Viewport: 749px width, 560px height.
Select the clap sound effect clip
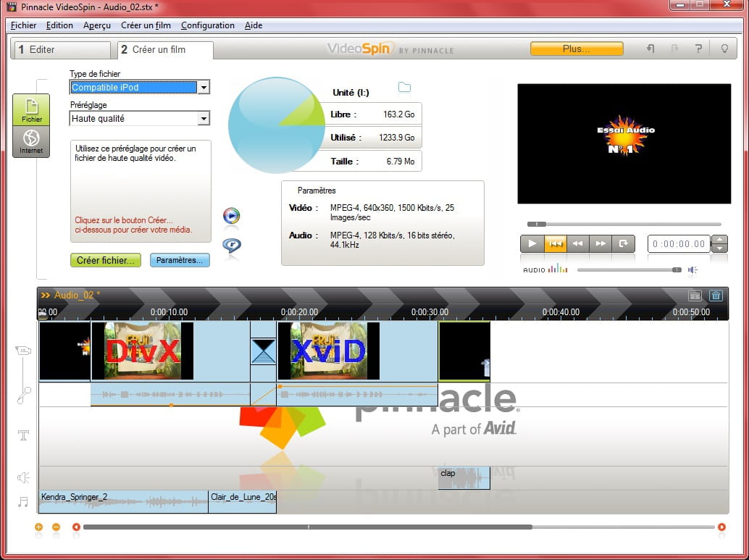click(x=464, y=478)
